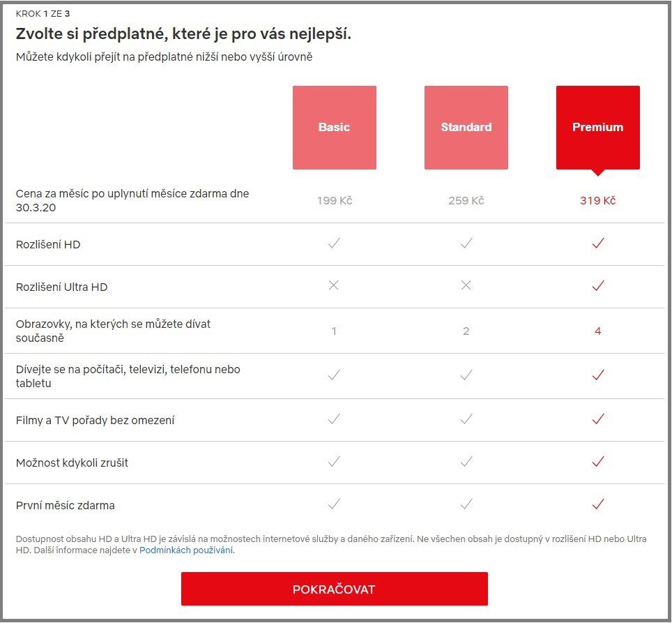Click Premium checkmark for Rozlišení Ultra HD

point(597,285)
